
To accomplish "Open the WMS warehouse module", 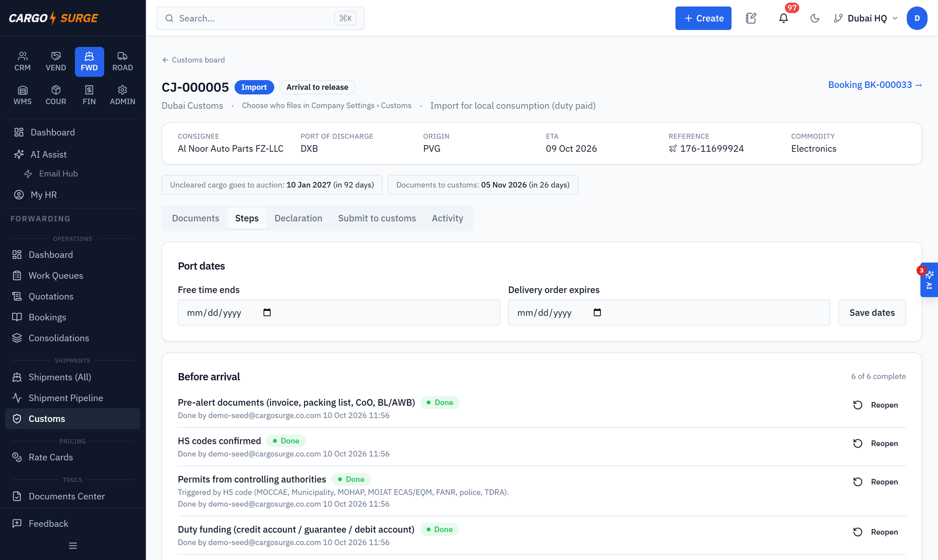I will [x=22, y=95].
